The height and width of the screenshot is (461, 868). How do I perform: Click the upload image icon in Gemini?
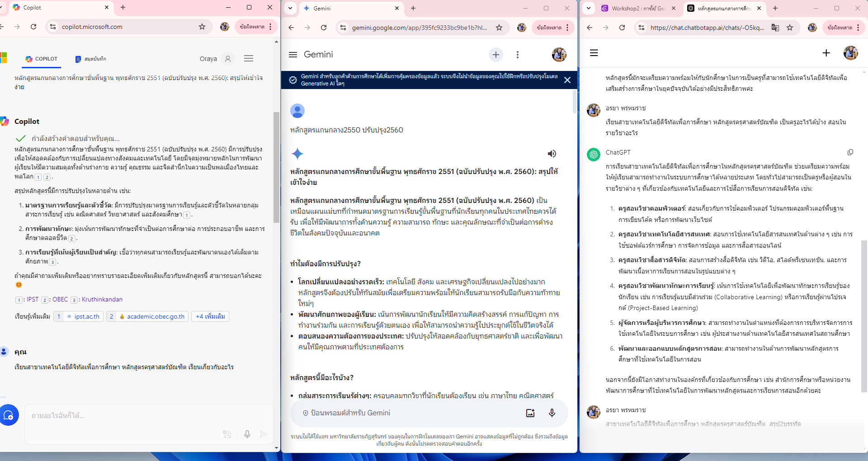click(x=530, y=413)
